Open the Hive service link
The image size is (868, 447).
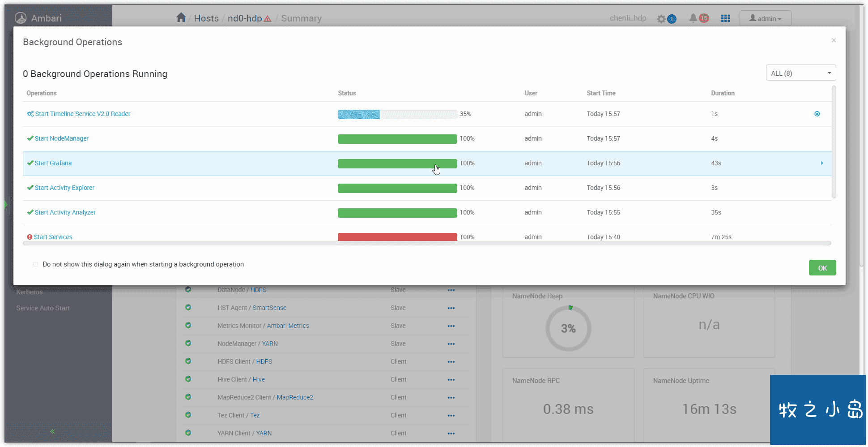tap(259, 379)
